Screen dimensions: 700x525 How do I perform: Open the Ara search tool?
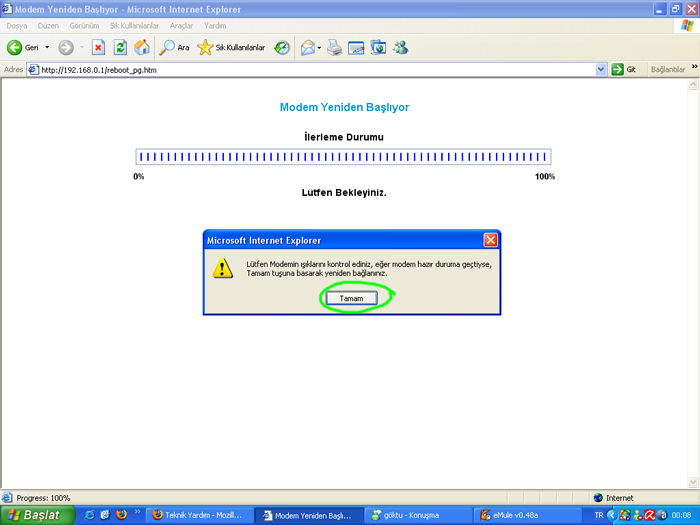point(174,47)
